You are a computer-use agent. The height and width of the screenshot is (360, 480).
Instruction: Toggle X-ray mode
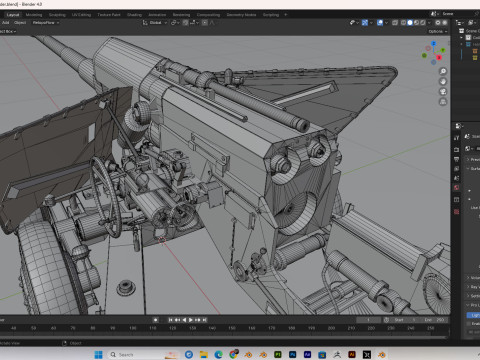coord(395,23)
